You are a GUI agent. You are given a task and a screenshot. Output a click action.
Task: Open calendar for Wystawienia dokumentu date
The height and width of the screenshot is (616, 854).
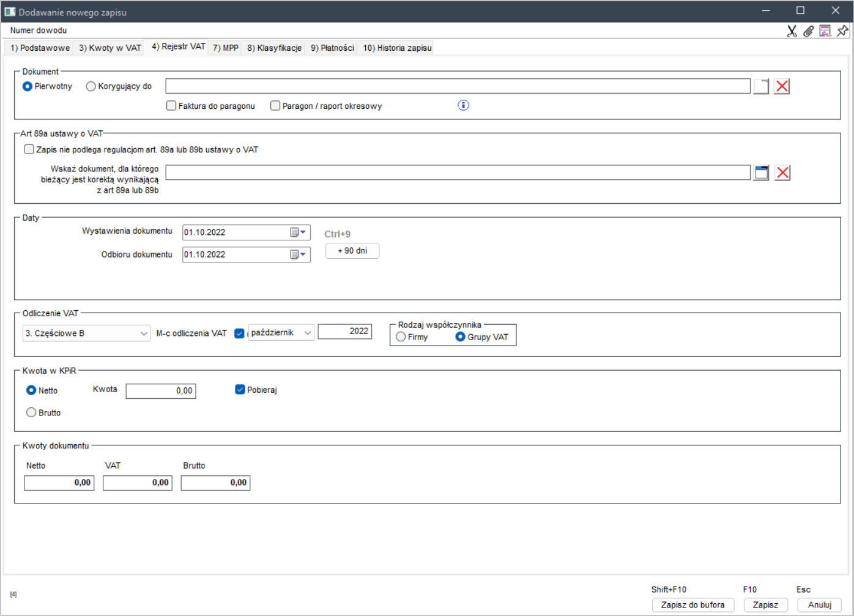tap(298, 232)
